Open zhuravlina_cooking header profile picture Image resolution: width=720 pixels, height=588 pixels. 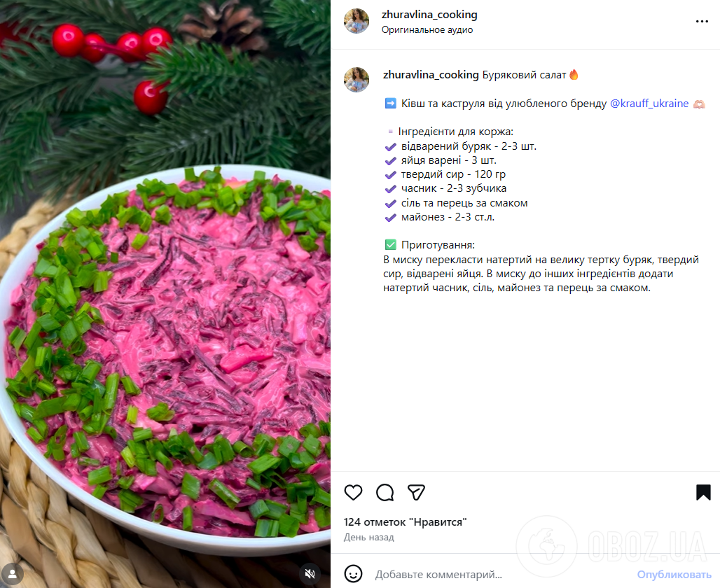356,21
